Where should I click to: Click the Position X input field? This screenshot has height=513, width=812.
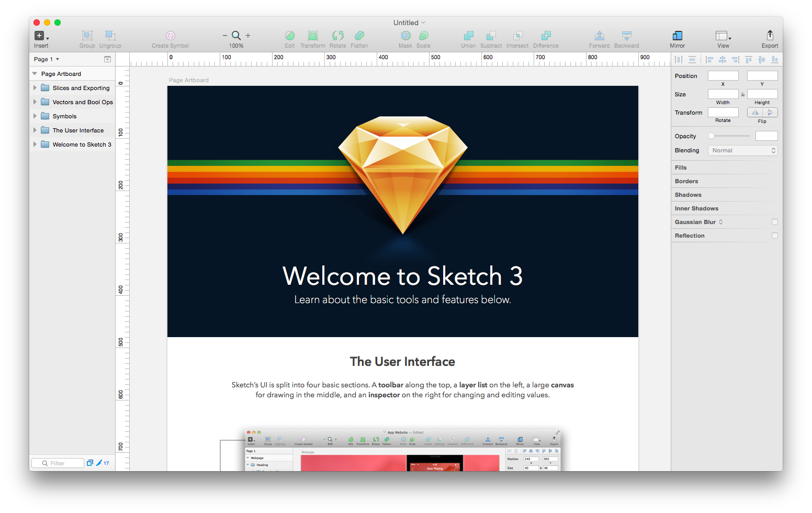(723, 76)
